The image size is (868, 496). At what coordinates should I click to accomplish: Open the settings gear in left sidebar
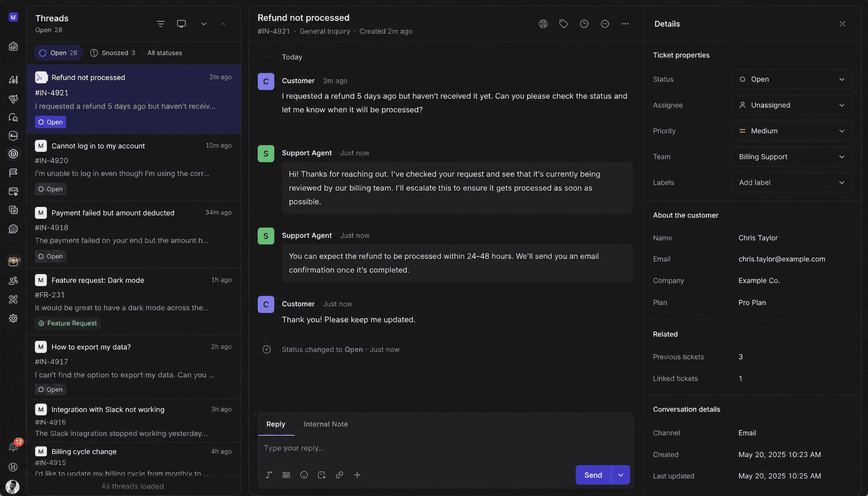(x=13, y=318)
